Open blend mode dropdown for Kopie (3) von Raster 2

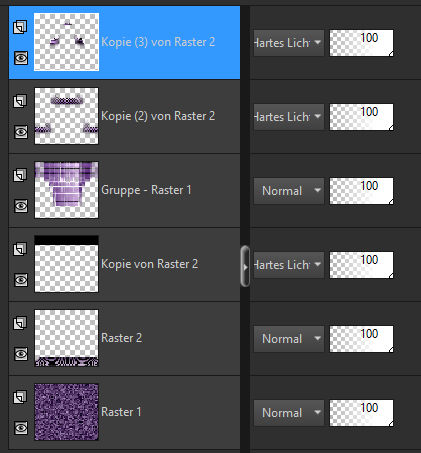(x=289, y=43)
